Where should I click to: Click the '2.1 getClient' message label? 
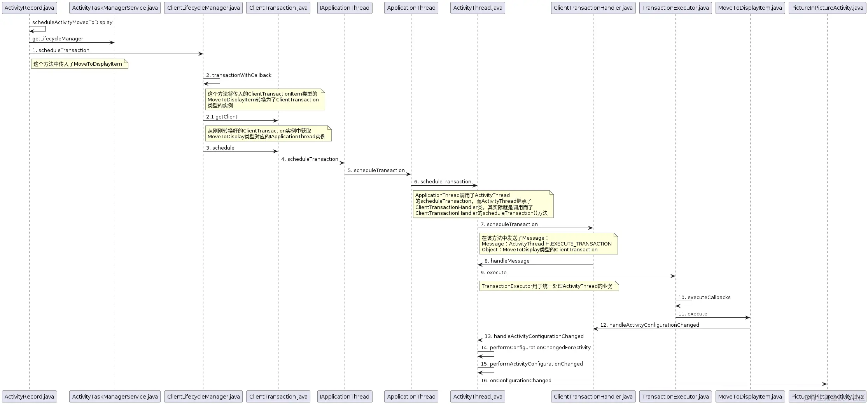(222, 117)
